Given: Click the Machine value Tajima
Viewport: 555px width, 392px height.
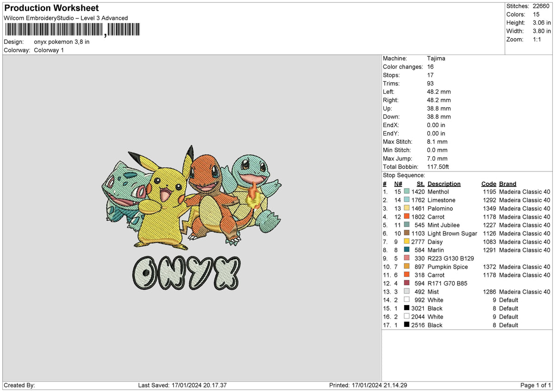Looking at the screenshot, I should tap(436, 59).
